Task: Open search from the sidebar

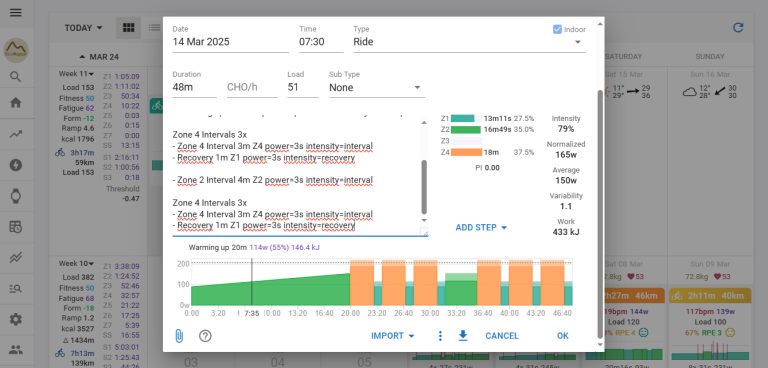Action: [x=16, y=76]
